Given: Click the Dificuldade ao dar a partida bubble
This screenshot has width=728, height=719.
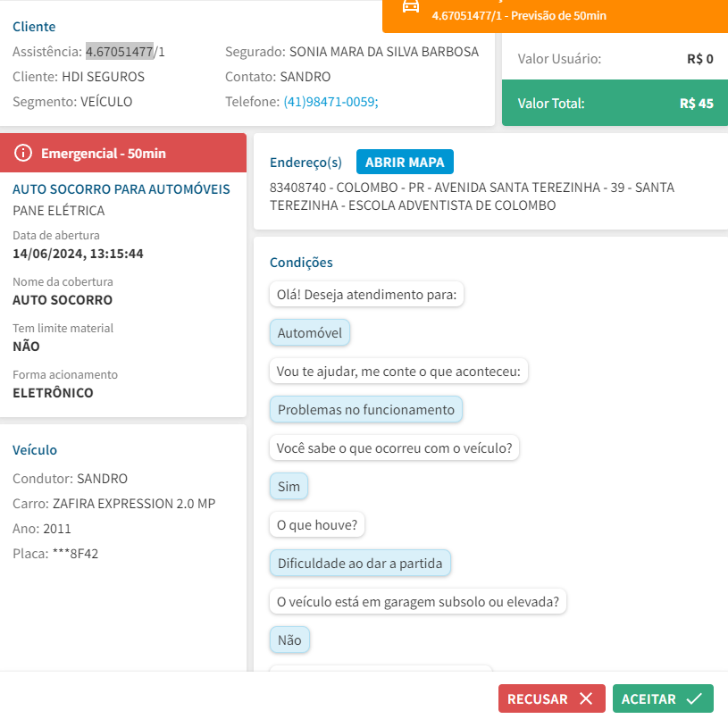Looking at the screenshot, I should tap(361, 564).
